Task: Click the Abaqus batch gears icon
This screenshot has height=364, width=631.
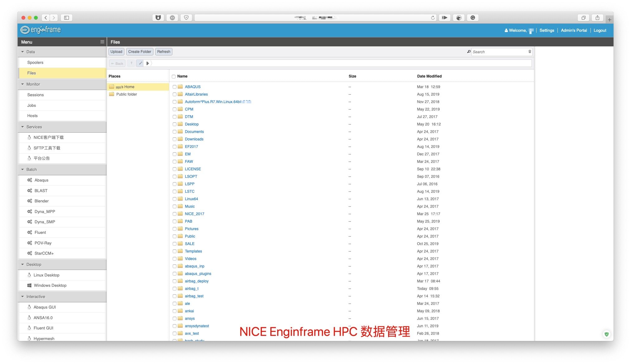Action: click(30, 180)
